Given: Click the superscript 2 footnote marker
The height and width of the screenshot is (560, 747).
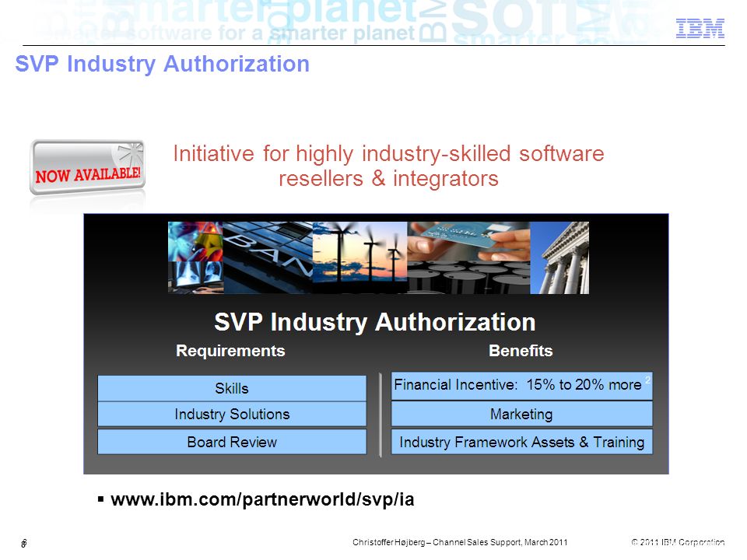Looking at the screenshot, I should coord(648,380).
